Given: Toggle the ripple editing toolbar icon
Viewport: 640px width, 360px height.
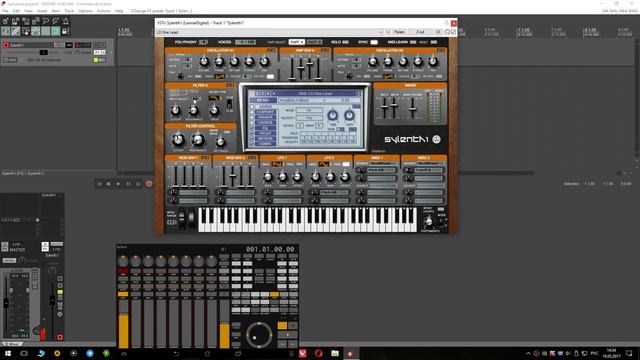Looking at the screenshot, I should [26, 31].
